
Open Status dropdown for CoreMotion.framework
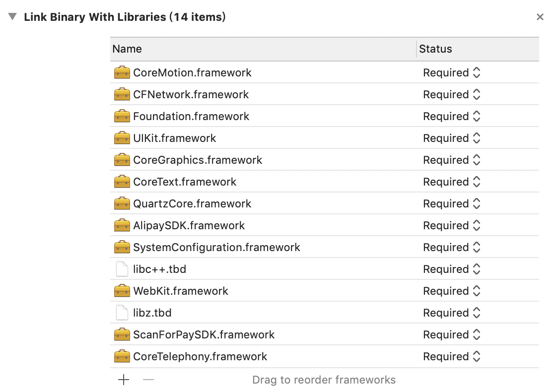(x=452, y=72)
